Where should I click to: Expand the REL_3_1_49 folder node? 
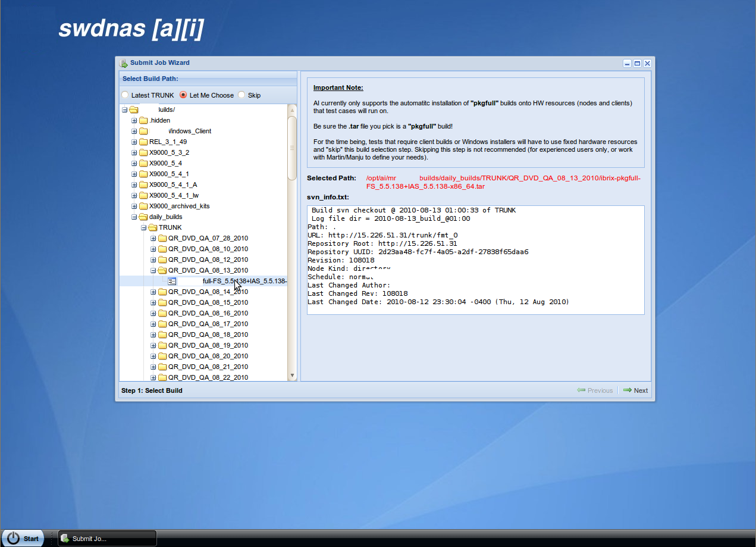pyautogui.click(x=134, y=142)
